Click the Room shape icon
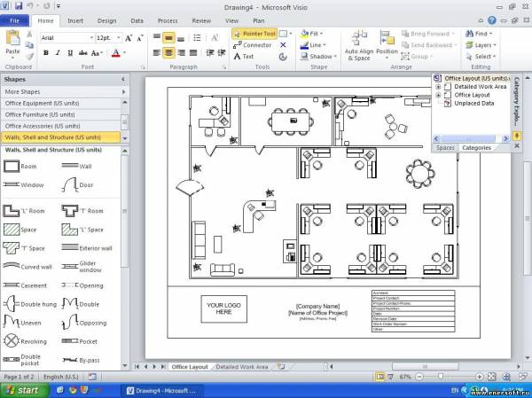Viewport: 532px width, 398px height. (12, 167)
